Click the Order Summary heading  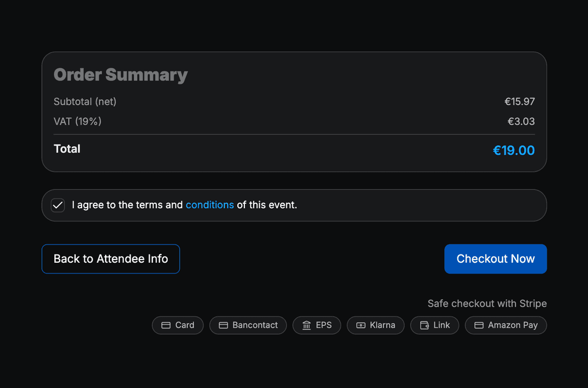click(x=120, y=75)
